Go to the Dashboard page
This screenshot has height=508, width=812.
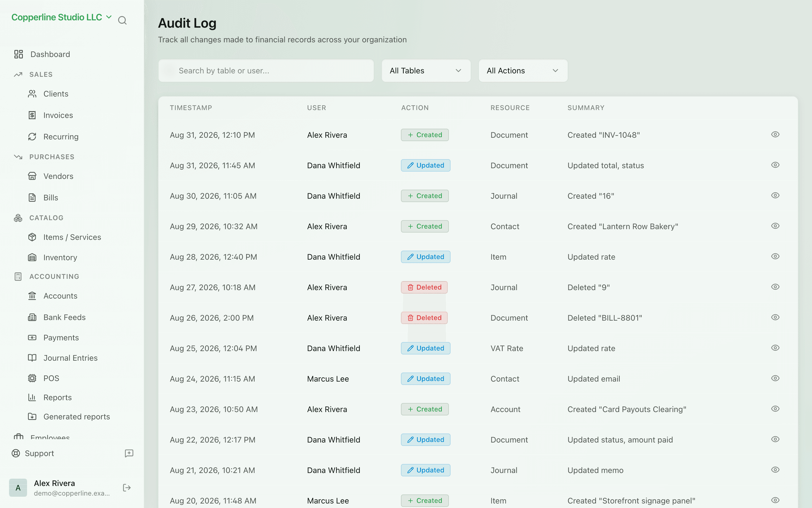pyautogui.click(x=50, y=54)
